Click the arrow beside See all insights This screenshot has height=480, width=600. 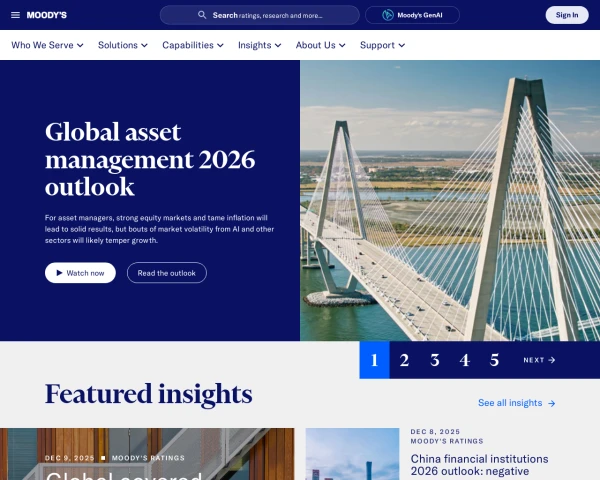pos(551,403)
